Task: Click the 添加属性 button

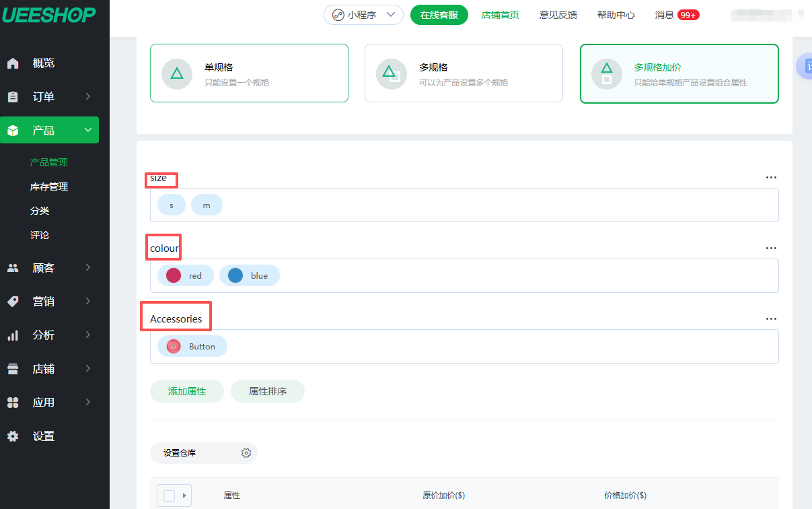Action: 187,391
